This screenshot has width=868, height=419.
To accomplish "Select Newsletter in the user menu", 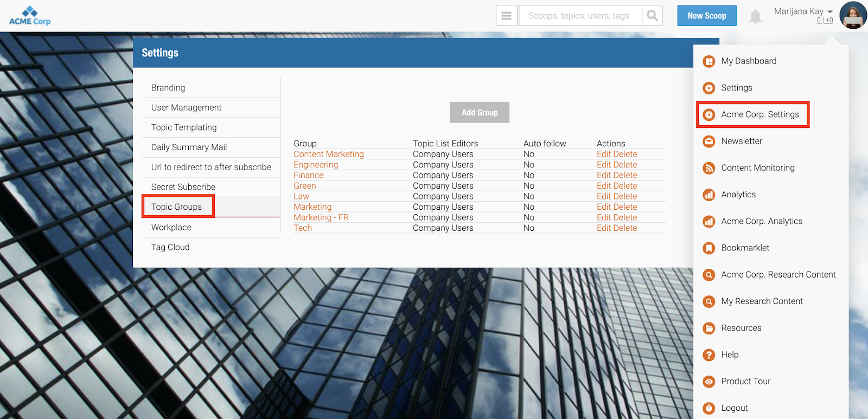I will click(x=742, y=141).
